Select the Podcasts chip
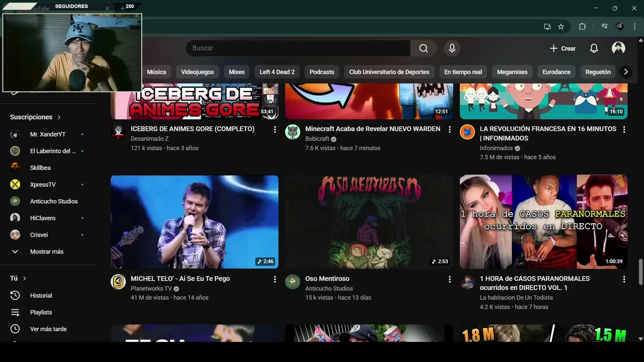Viewport: 644px width, 362px height. 322,72
